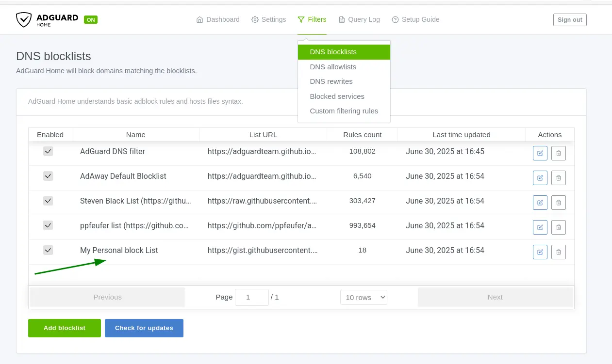Uncheck the Steven Black List checkbox
612x364 pixels.
pyautogui.click(x=48, y=201)
